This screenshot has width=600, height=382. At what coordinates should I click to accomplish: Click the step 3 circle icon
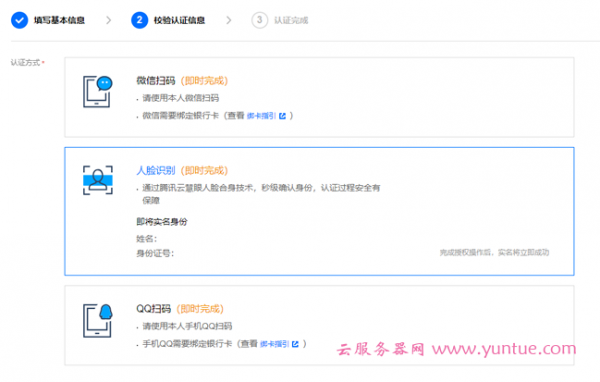(259, 20)
